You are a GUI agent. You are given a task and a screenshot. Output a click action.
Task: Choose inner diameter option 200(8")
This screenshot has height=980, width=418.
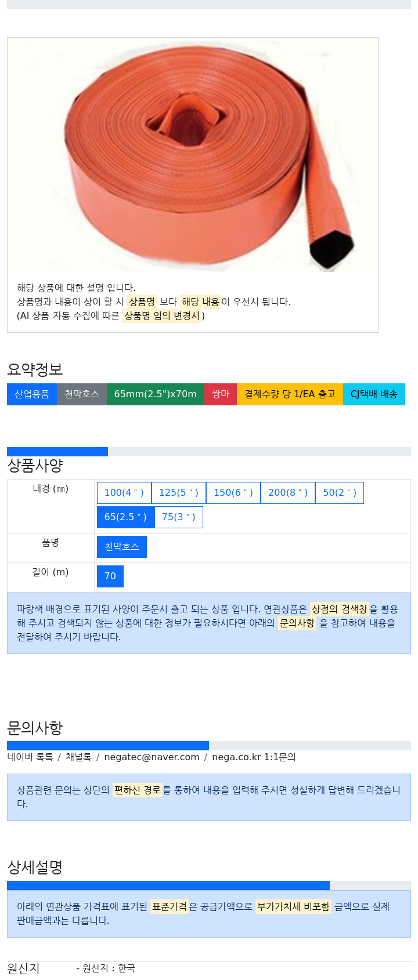(x=288, y=493)
